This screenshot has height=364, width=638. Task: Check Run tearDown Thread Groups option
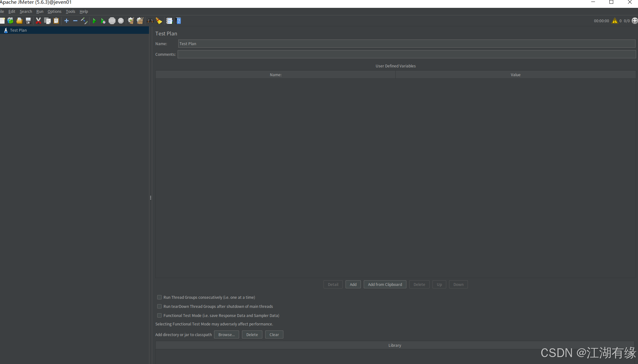tap(159, 306)
